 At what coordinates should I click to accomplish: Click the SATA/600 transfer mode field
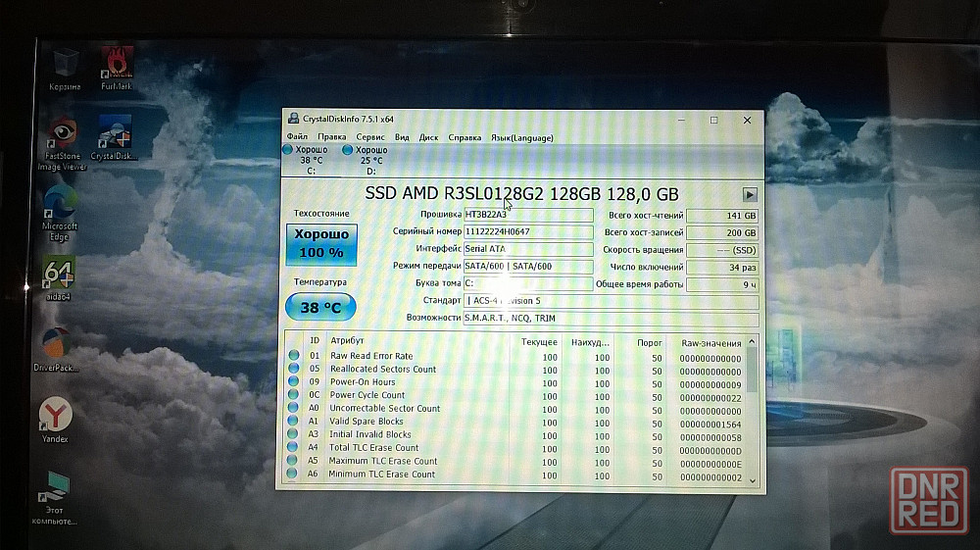coord(528,267)
